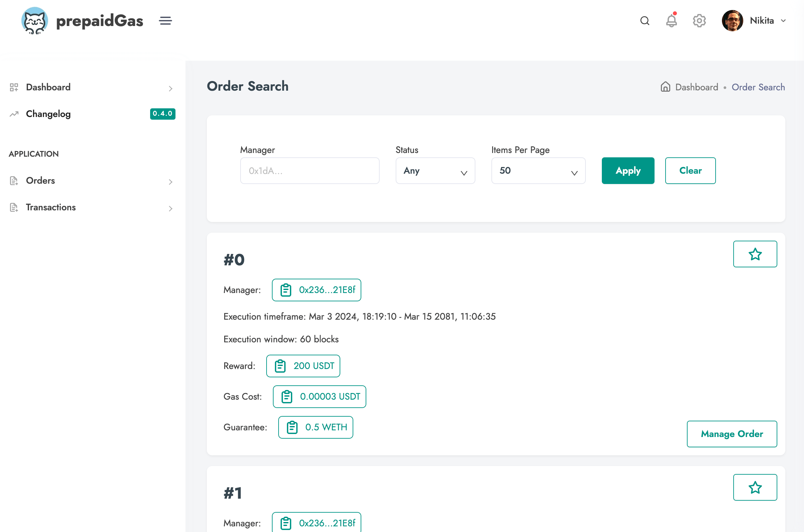Open notifications bell
The height and width of the screenshot is (532, 804).
coord(671,20)
